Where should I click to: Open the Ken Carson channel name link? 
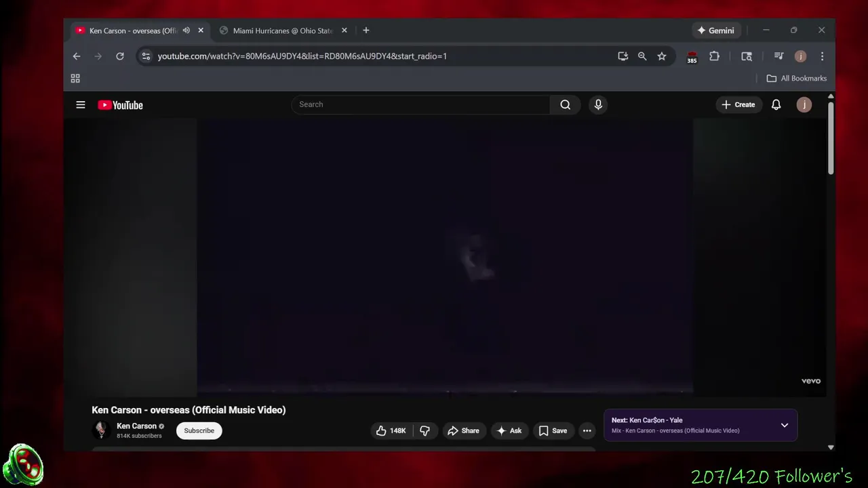tap(136, 426)
